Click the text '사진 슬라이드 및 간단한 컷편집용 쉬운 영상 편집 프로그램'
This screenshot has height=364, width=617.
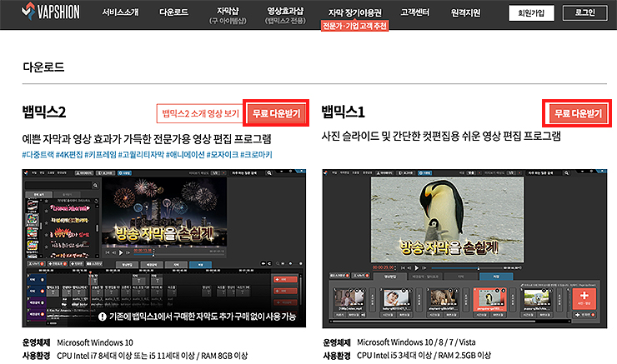pyautogui.click(x=441, y=136)
